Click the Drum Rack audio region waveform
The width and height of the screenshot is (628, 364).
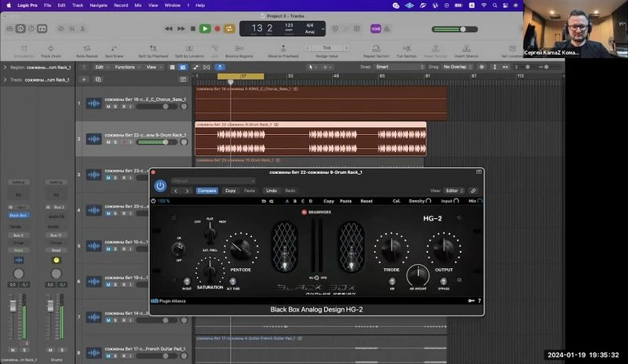310,141
